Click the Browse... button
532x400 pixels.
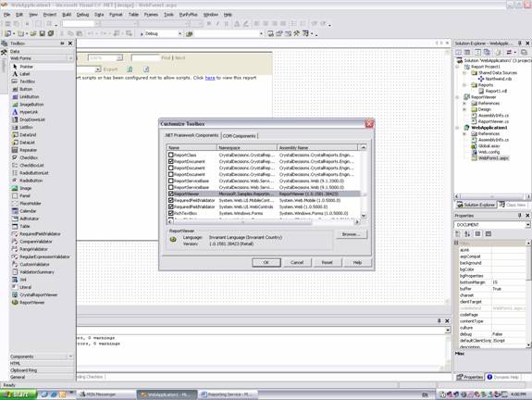coord(352,234)
